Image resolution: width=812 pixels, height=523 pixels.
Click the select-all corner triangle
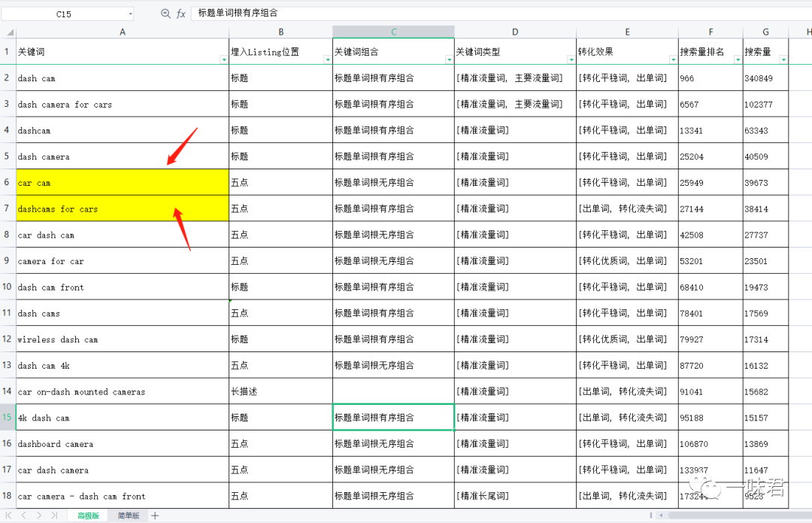click(x=8, y=32)
